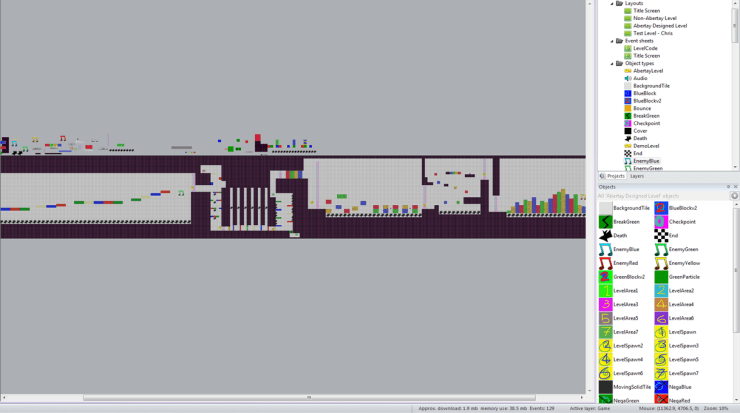This screenshot has width=740, height=413.
Task: Select the LevelSpawn6 object
Action: coord(621,373)
